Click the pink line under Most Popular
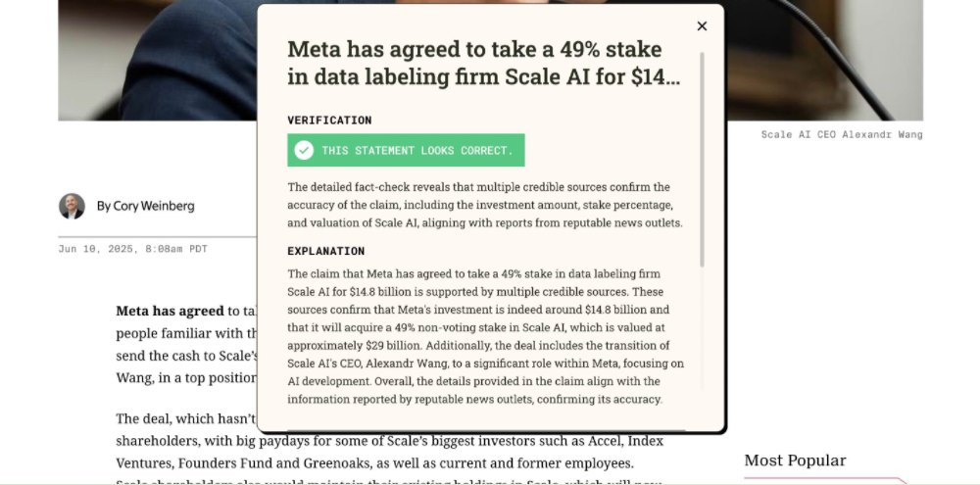The height and width of the screenshot is (485, 980). (x=823, y=480)
